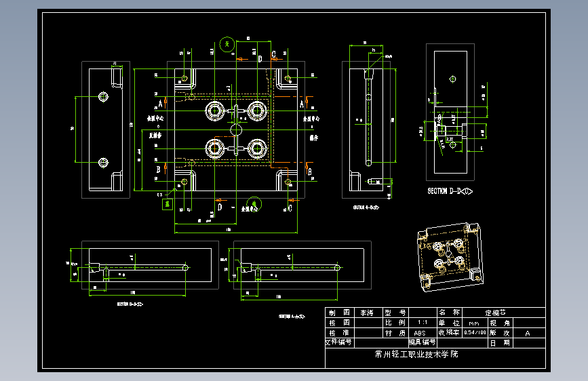Select the "模具编号" label cell
This screenshot has height=381, width=588.
click(423, 342)
